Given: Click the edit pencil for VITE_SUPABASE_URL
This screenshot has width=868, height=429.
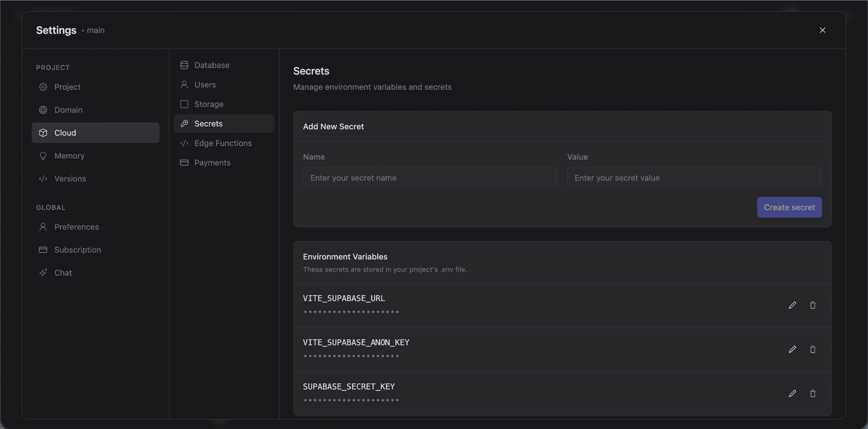Looking at the screenshot, I should point(792,305).
